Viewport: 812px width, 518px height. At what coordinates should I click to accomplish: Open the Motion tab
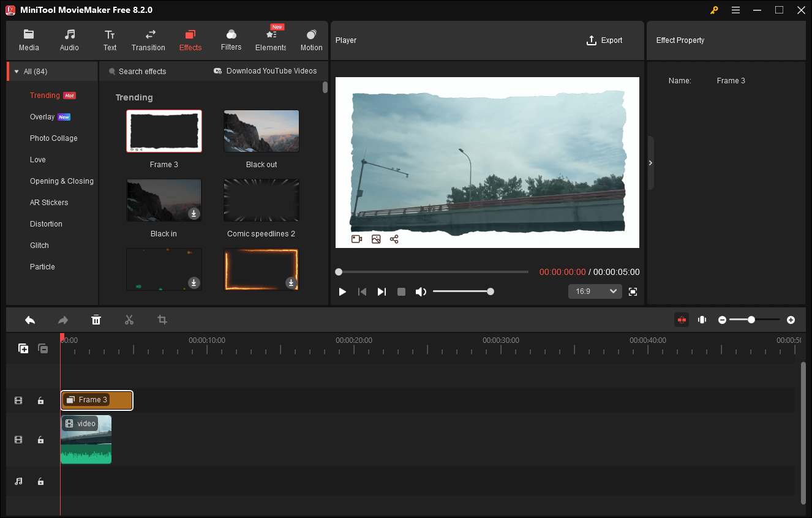(311, 40)
